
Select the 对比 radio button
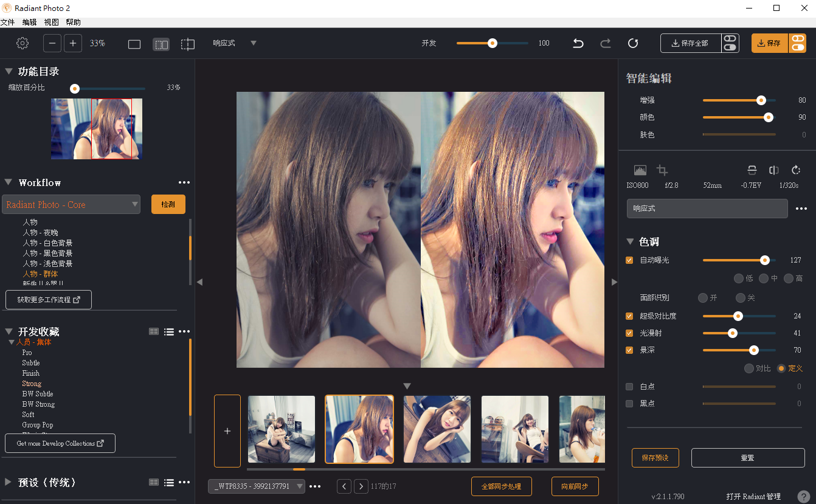[749, 368]
